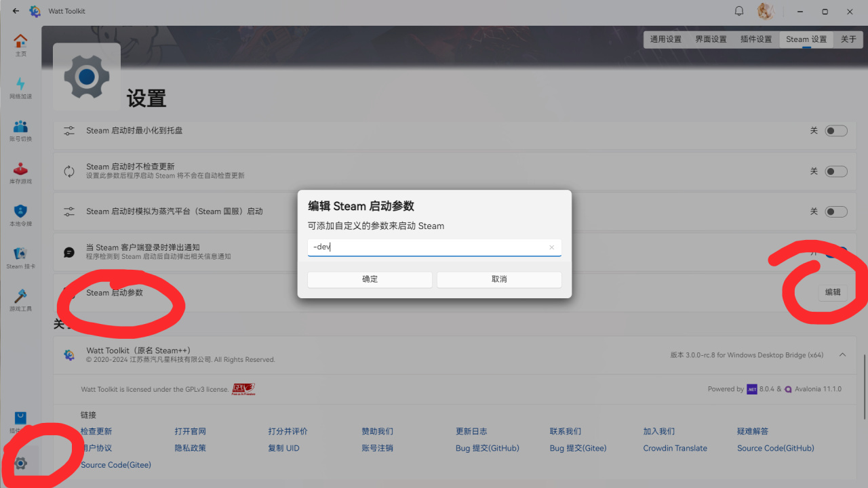Click the .NET badge icon
This screenshot has height=488, width=868.
click(752, 389)
